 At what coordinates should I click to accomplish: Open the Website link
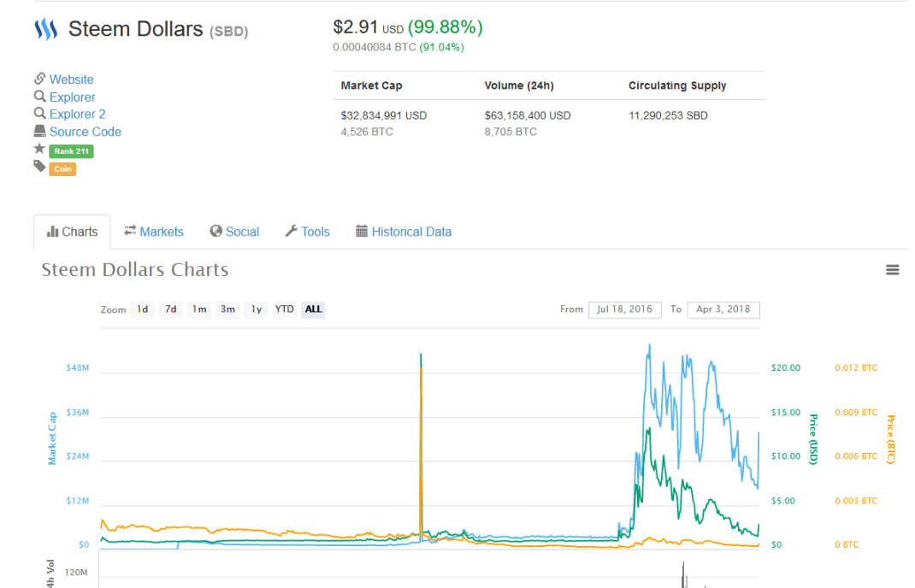[71, 79]
